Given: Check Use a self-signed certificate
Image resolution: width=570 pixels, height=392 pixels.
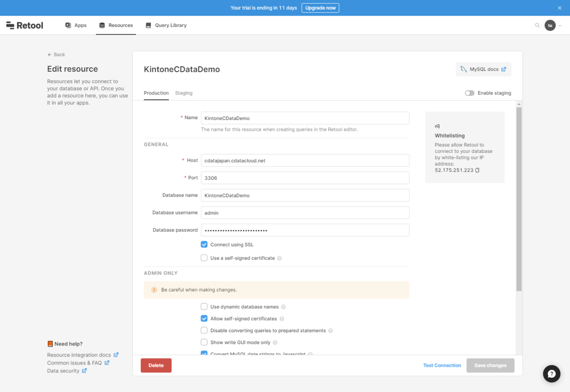Looking at the screenshot, I should pyautogui.click(x=204, y=258).
